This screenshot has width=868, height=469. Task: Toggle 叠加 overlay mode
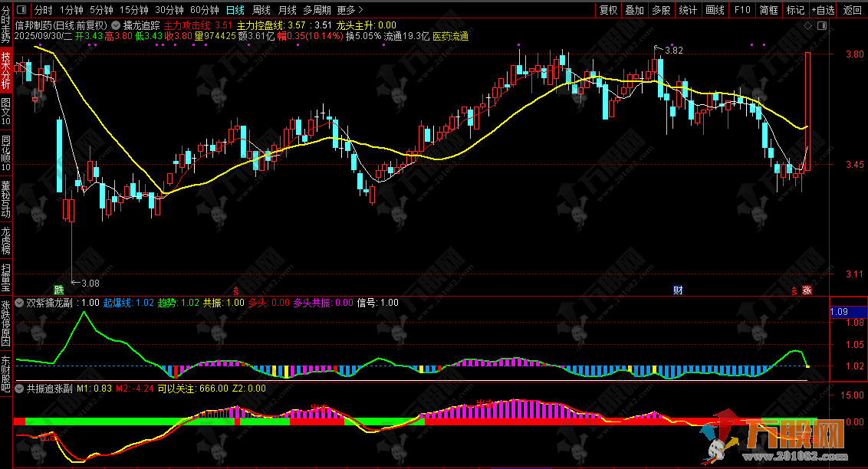click(634, 10)
